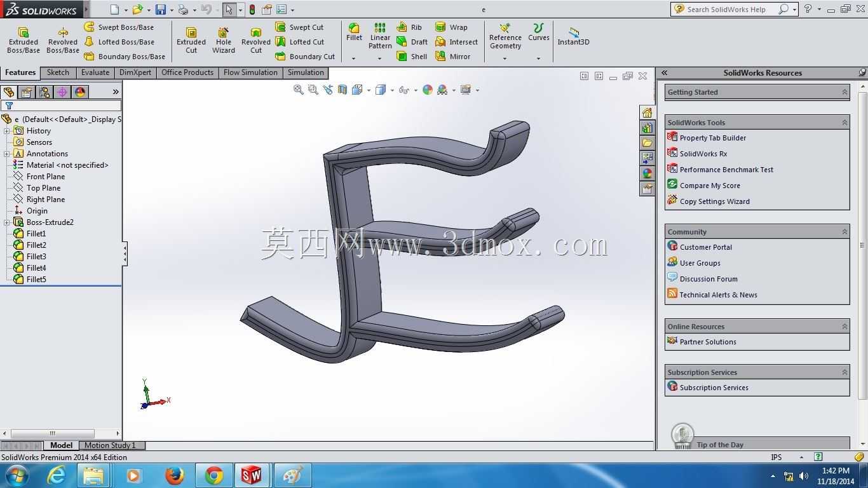Click the feature tree horizontal scrollbar
868x488 pixels.
52,433
